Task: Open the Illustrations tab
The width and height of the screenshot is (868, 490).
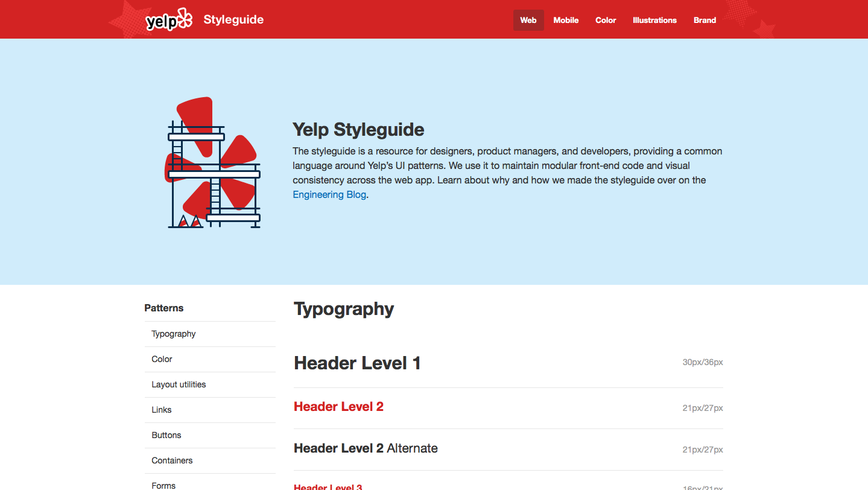Action: 654,20
